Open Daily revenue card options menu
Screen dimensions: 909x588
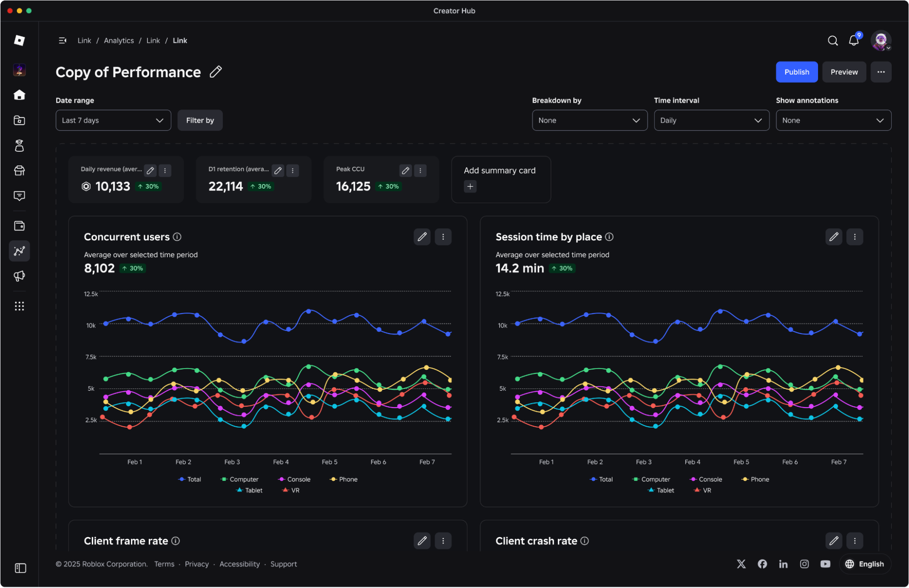click(x=165, y=171)
